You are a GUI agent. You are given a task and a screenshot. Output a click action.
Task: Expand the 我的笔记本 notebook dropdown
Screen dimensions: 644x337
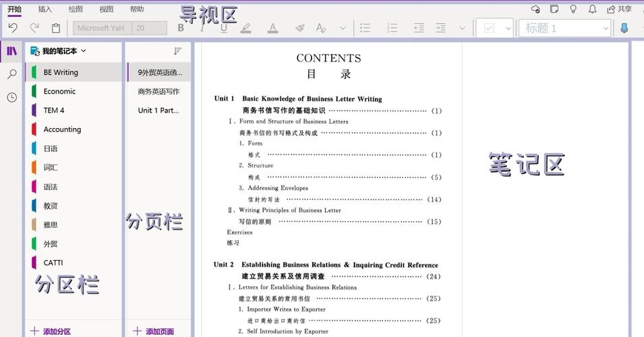[59, 51]
